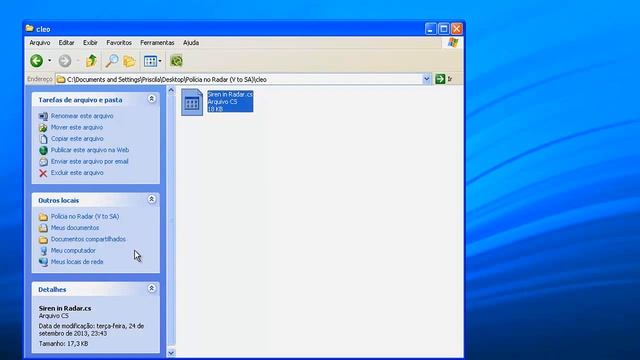This screenshot has width=640, height=360.
Task: Click the copy file page icon
Action: click(43, 139)
